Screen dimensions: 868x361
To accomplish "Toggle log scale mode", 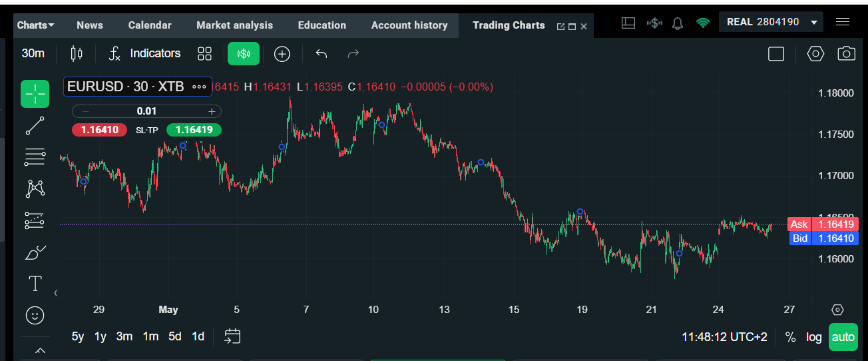I will click(x=814, y=337).
